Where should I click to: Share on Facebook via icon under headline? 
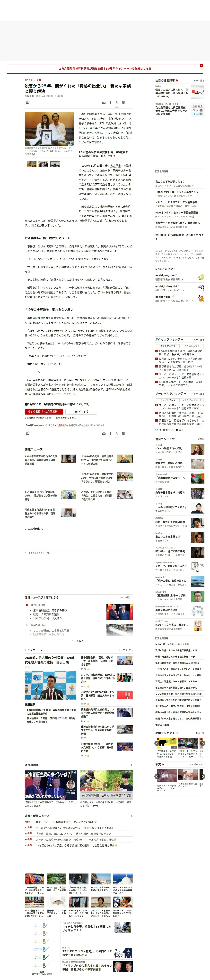(x=111, y=103)
